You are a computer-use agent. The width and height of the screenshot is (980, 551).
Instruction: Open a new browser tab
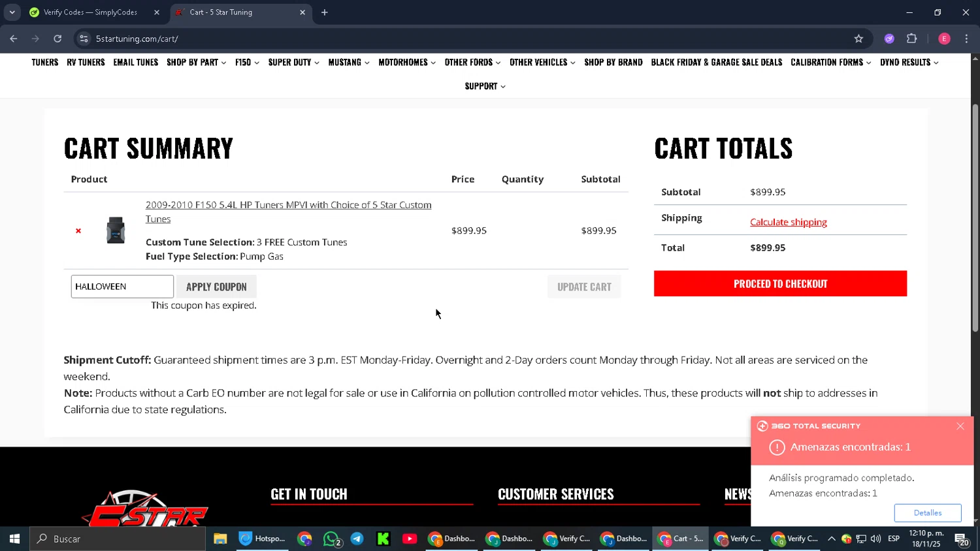coord(325,12)
